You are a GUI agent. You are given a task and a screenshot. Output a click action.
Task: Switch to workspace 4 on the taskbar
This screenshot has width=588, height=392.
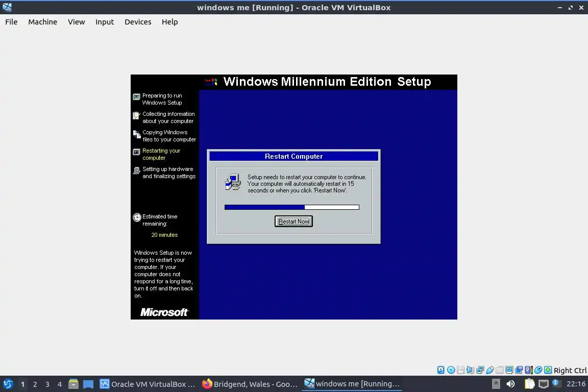click(x=60, y=384)
